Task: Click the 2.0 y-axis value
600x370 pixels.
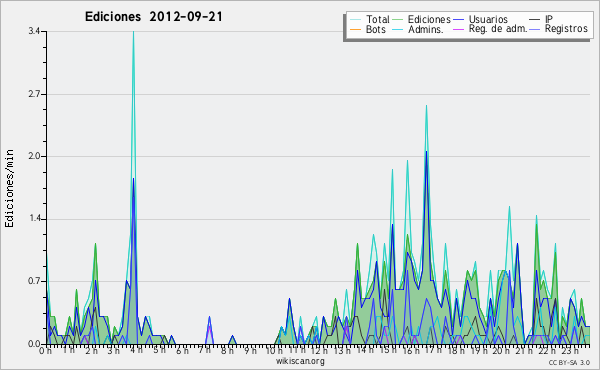Action: tap(34, 156)
